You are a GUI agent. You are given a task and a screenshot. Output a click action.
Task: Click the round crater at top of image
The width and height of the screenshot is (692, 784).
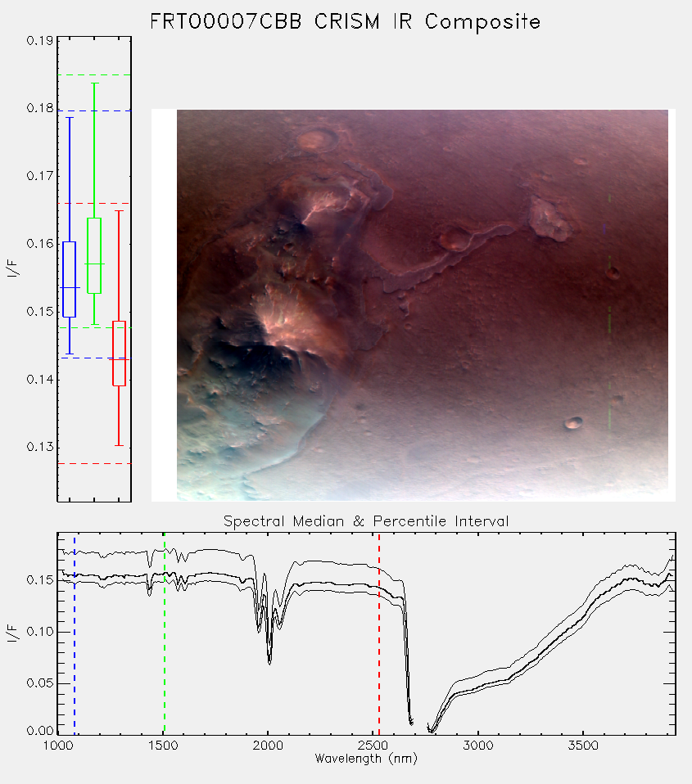point(316,140)
